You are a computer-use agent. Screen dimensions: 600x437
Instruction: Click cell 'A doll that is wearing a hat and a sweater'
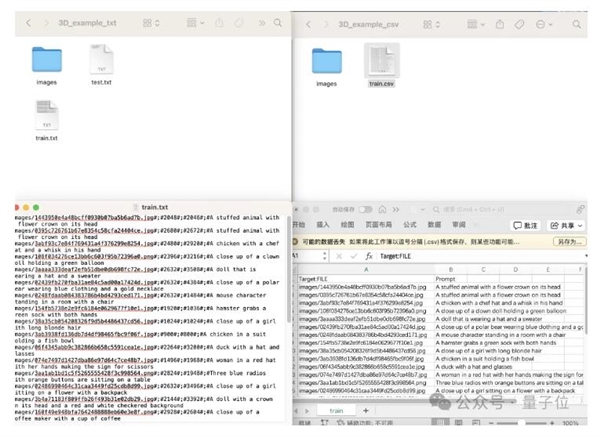(x=489, y=319)
